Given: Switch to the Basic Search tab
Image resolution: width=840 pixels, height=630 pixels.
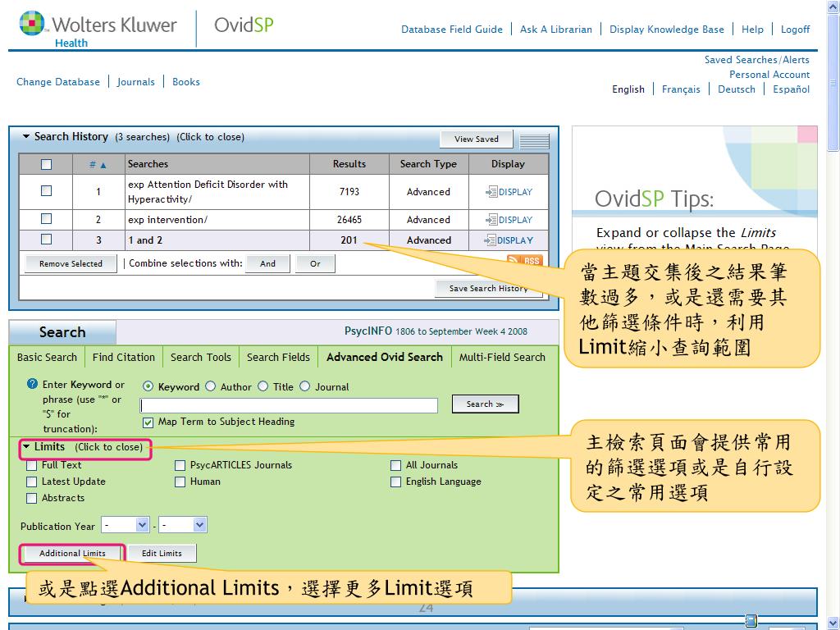Looking at the screenshot, I should click(47, 358).
